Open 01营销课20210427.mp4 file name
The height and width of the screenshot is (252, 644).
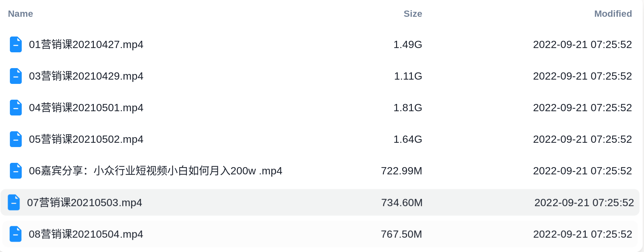point(86,44)
